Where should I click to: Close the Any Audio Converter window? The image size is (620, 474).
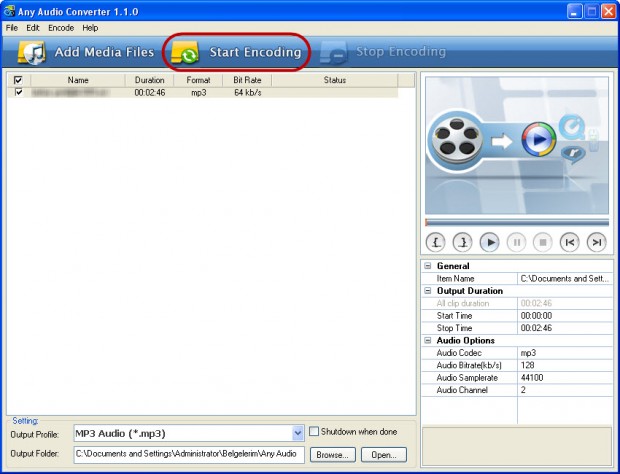(609, 11)
